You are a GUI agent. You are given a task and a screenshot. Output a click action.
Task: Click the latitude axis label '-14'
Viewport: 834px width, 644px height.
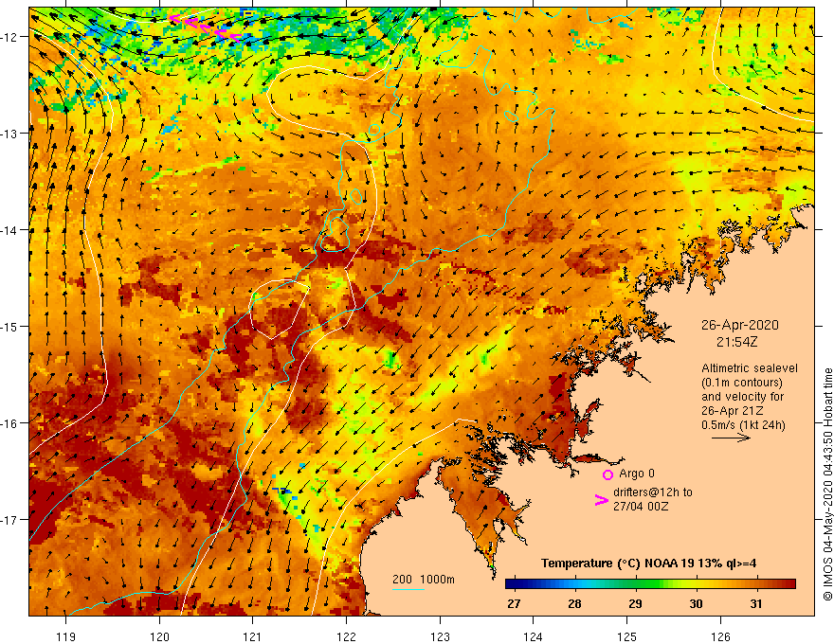pyautogui.click(x=9, y=230)
